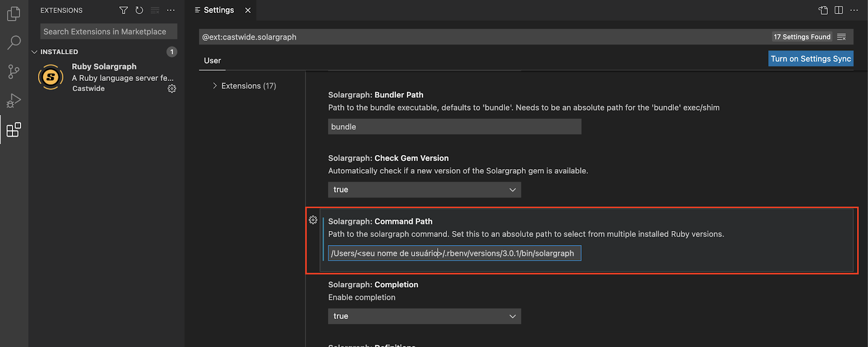This screenshot has width=868, height=347.
Task: Open Check Gem Version true dropdown
Action: (424, 190)
